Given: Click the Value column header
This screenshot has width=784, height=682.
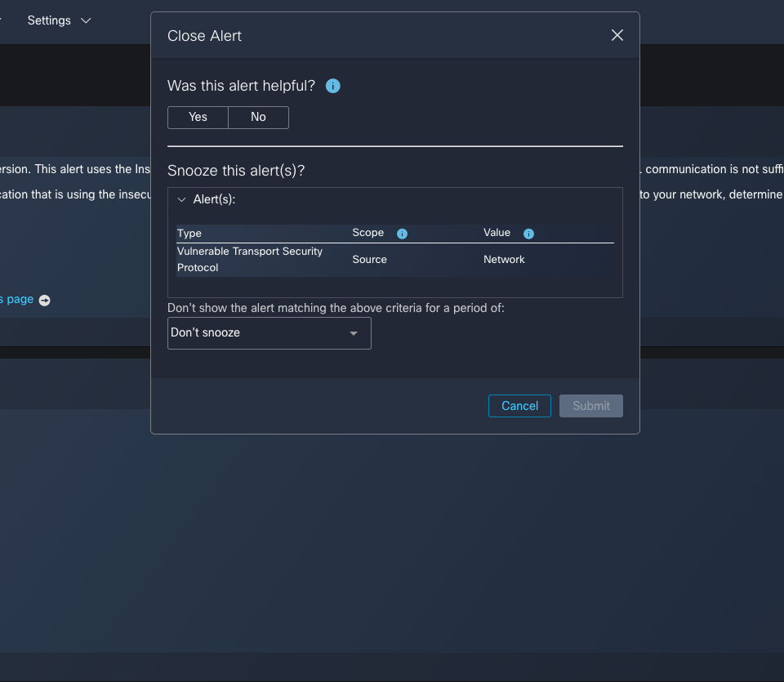Looking at the screenshot, I should pos(497,233).
